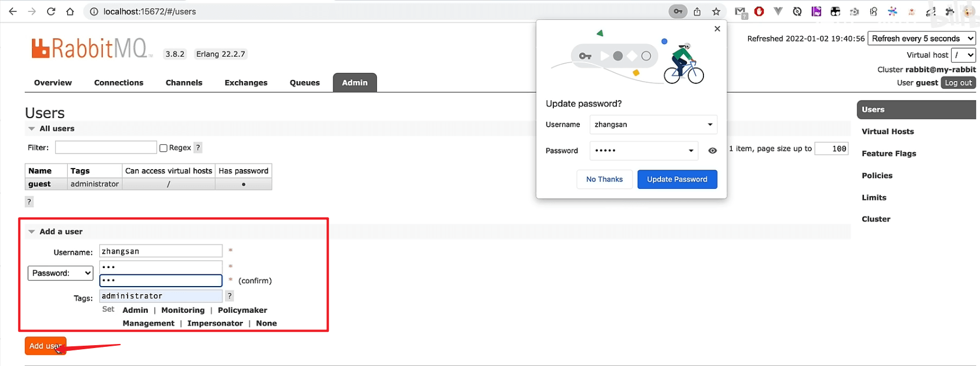This screenshot has height=366, width=980.
Task: Open Cluster in the admin sidebar
Action: (876, 219)
